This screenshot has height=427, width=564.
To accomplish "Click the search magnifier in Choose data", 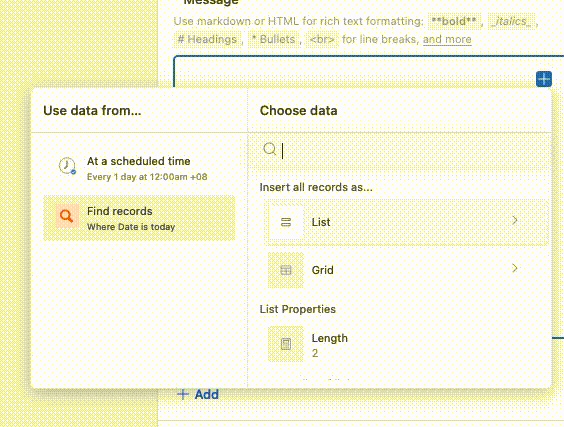I will click(269, 149).
